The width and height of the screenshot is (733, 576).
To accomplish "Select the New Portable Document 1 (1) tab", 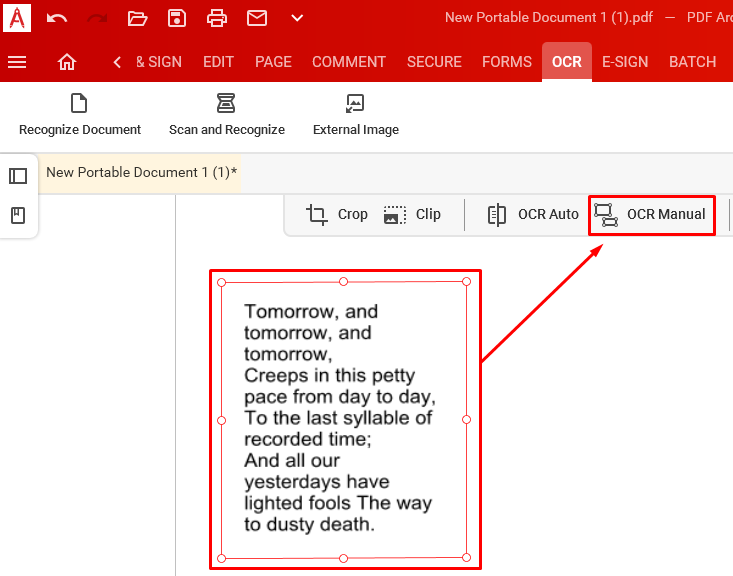I will coord(139,173).
